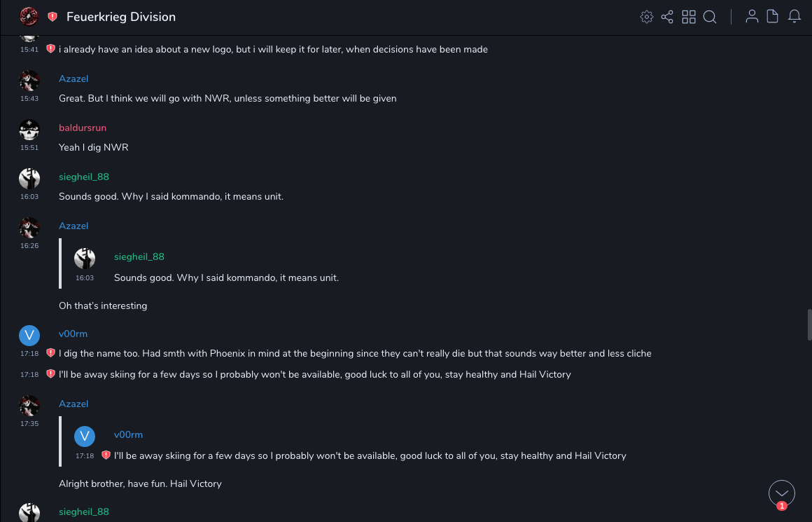The image size is (812, 522).
Task: Click red shield icon beside conversation title
Action: click(52, 17)
